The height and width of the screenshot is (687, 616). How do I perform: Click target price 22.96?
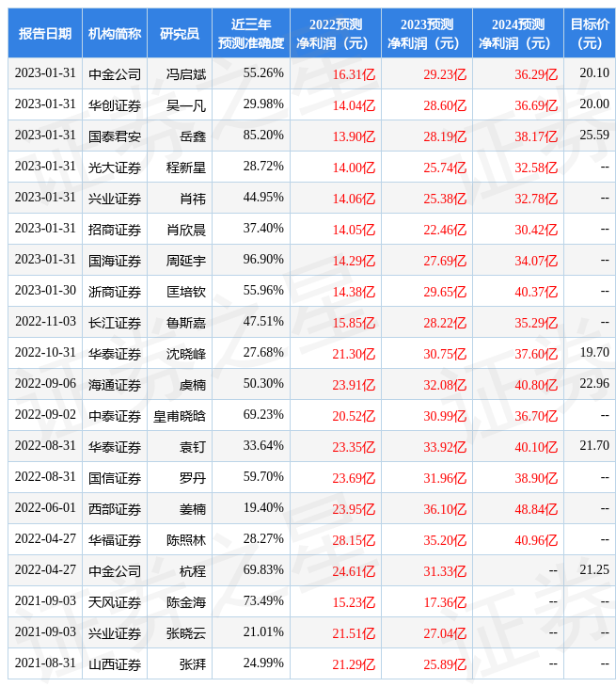(x=594, y=383)
